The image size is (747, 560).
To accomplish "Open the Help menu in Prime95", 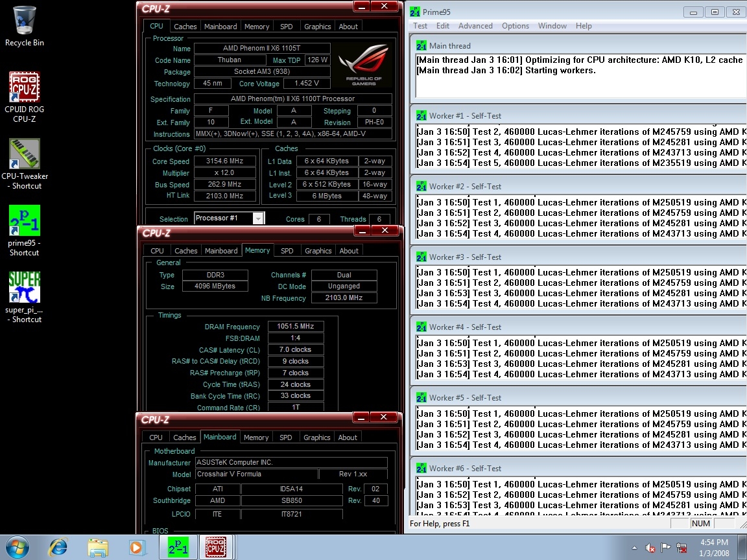I will tap(584, 26).
